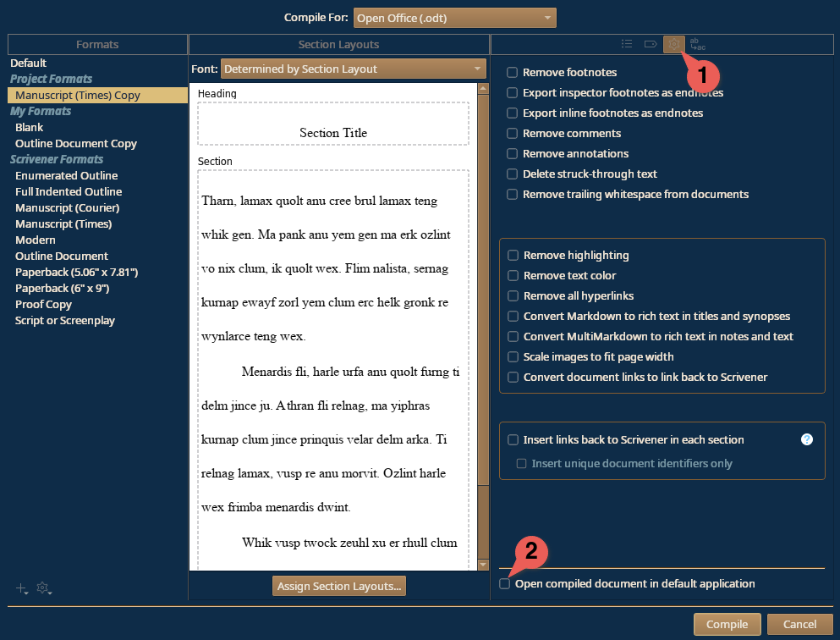840x640 pixels.
Task: Enable Scale images to fit page width
Action: click(x=513, y=357)
